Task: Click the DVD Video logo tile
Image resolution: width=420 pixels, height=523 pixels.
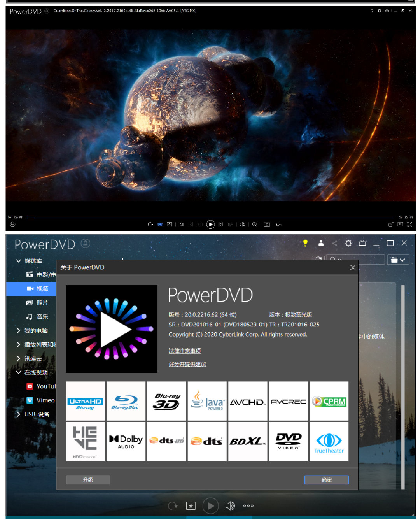Action: click(x=288, y=441)
